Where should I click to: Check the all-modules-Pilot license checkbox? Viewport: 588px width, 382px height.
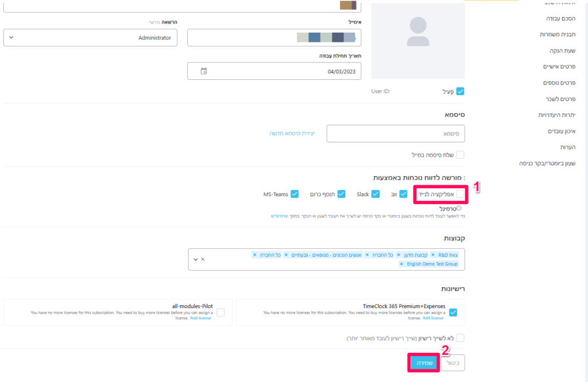tap(221, 312)
